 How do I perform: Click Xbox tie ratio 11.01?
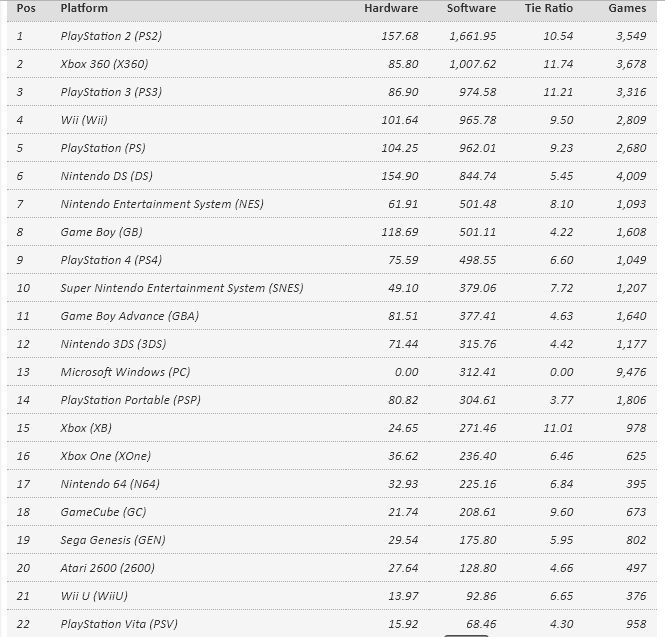pos(558,428)
